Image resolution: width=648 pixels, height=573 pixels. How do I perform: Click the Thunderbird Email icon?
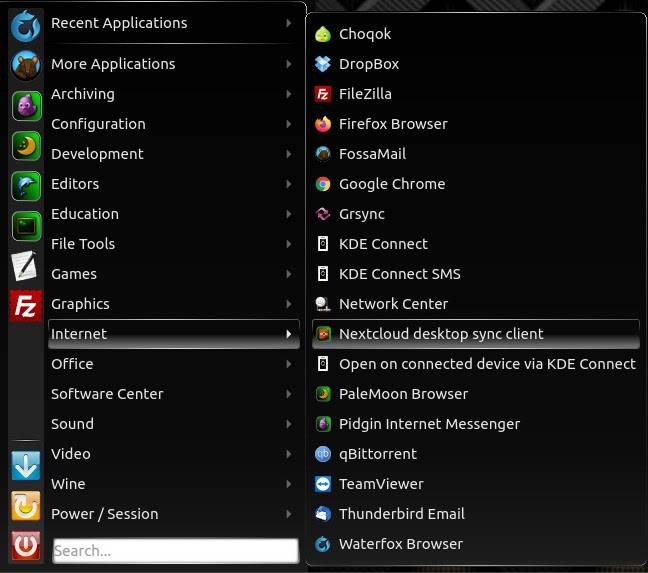pos(323,514)
